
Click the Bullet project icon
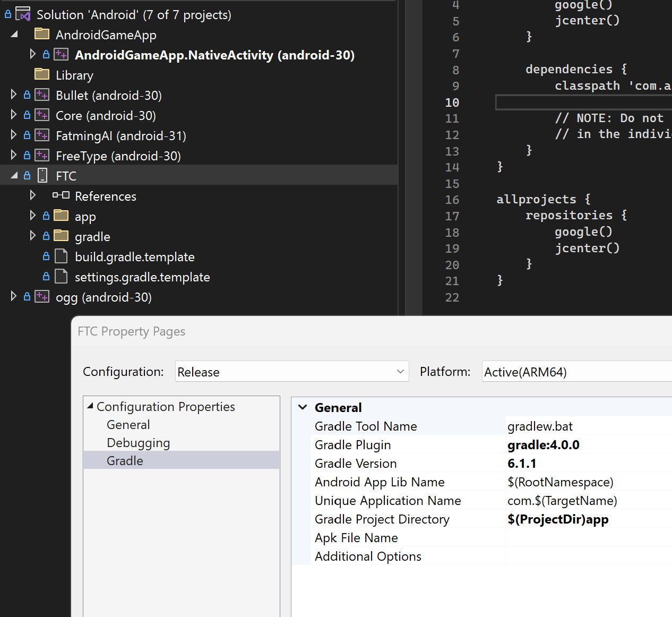click(42, 95)
